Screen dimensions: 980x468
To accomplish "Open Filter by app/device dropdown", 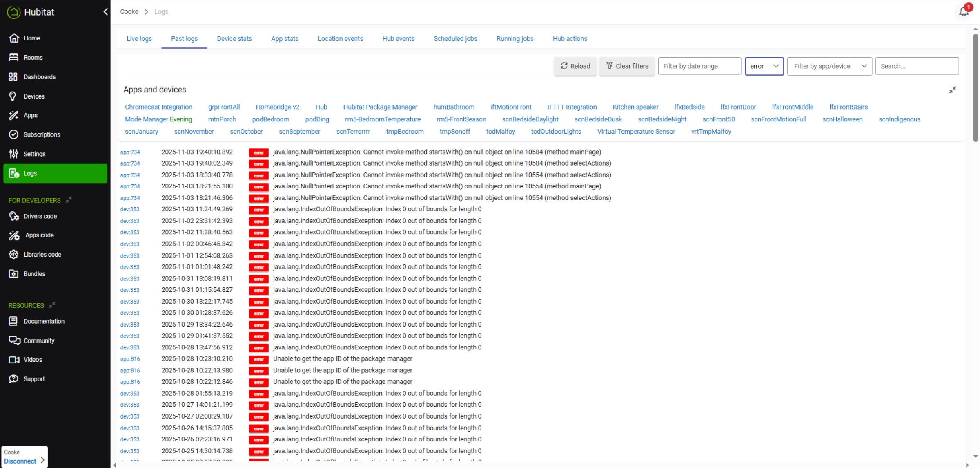I will tap(829, 66).
